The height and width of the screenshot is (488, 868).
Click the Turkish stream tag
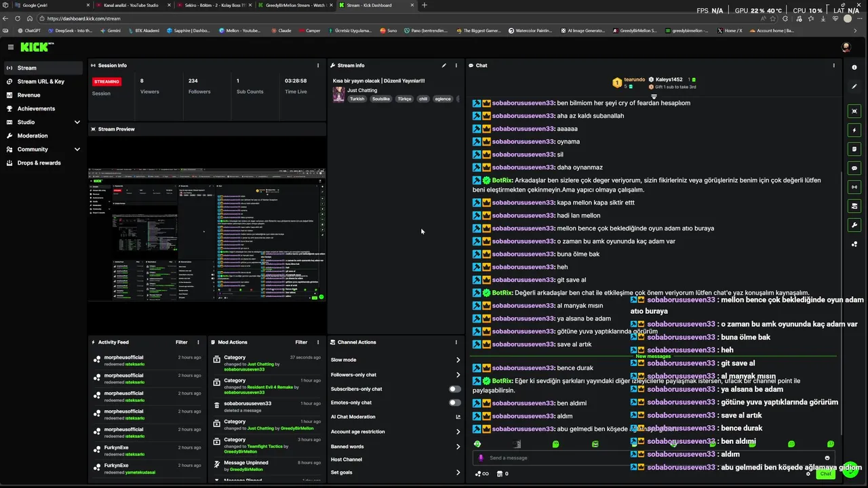[357, 99]
